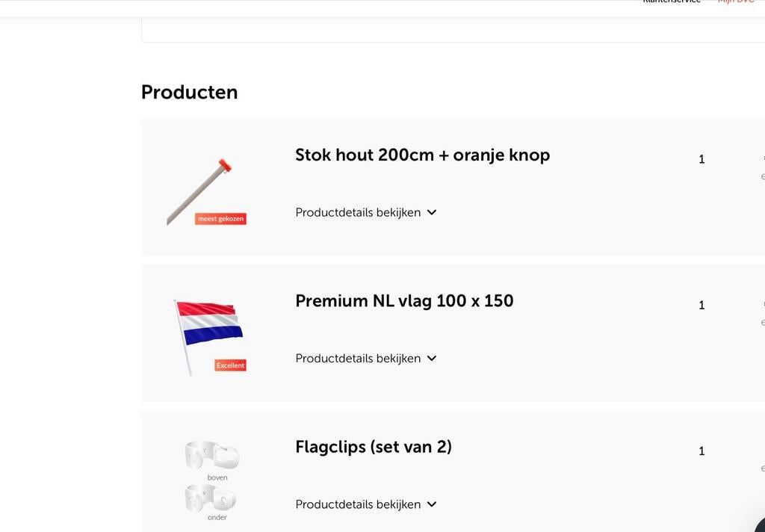This screenshot has height=532, width=765.
Task: Open the Klantenservice page
Action: (x=672, y=2)
